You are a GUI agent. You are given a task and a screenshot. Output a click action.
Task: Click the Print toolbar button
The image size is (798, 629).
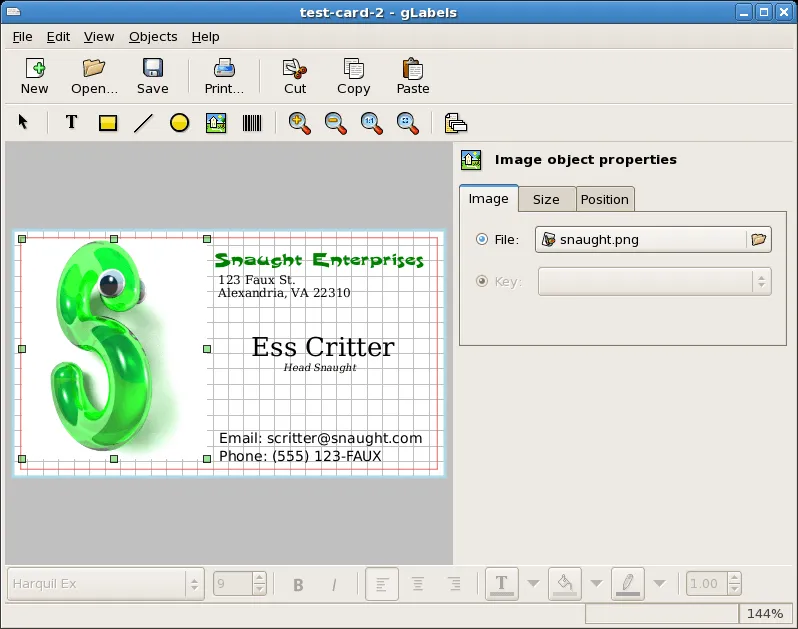(x=224, y=77)
